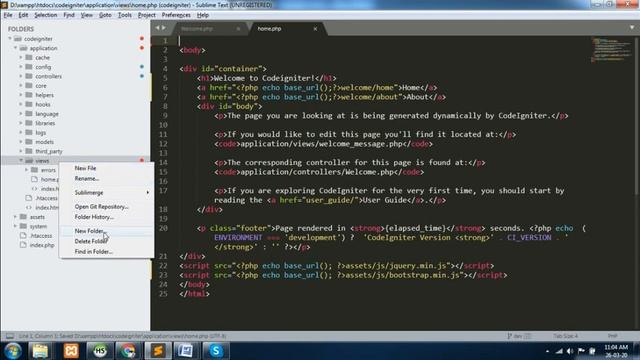Open the Project menu

(147, 15)
